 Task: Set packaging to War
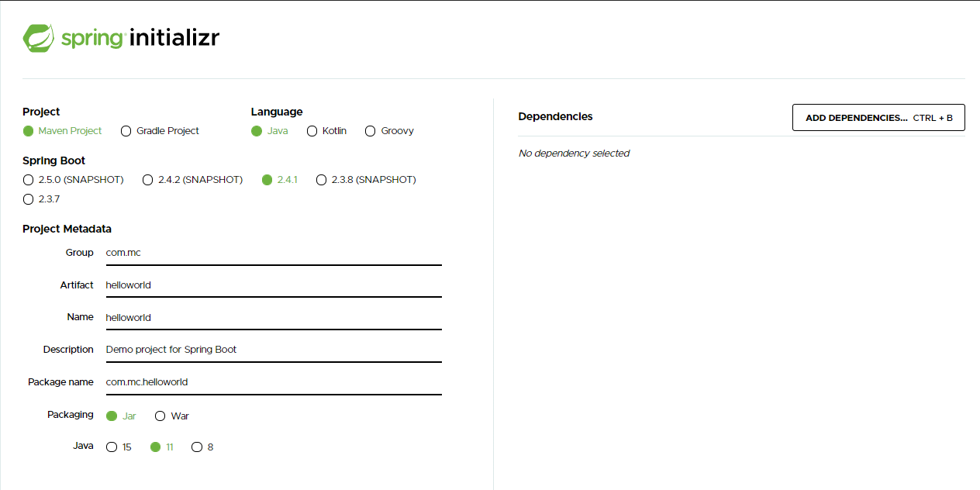(171, 416)
